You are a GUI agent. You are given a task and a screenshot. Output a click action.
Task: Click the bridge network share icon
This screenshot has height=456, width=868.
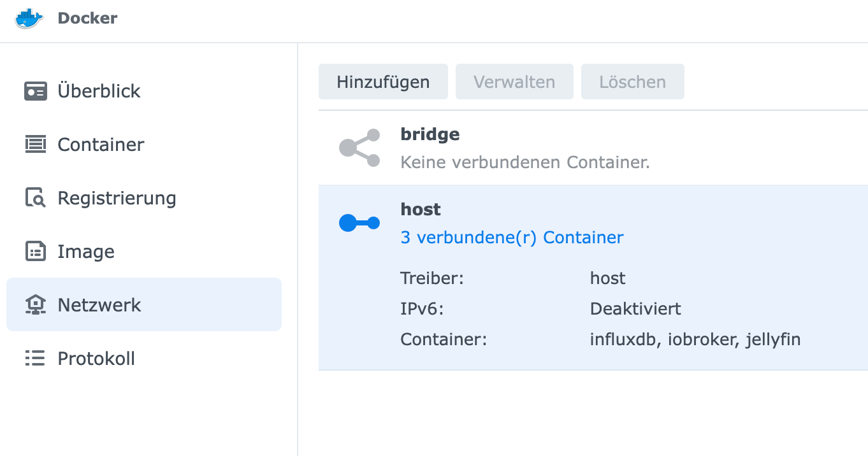359,148
